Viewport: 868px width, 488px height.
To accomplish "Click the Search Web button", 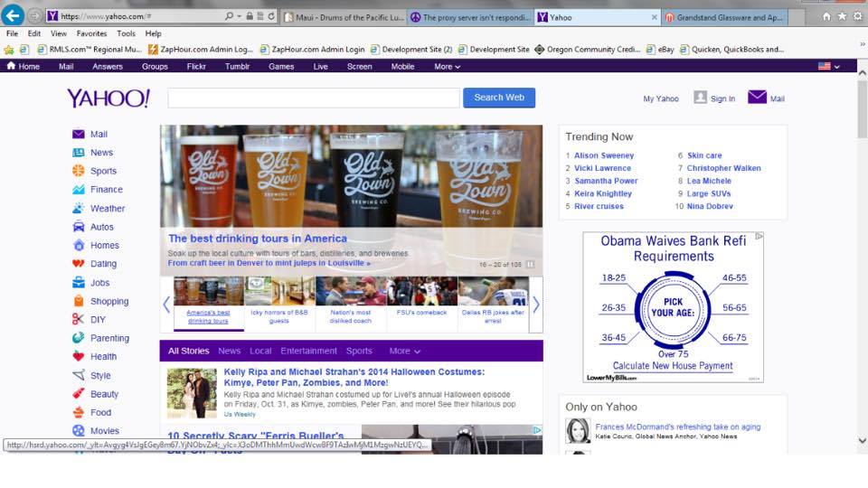I will pyautogui.click(x=499, y=98).
